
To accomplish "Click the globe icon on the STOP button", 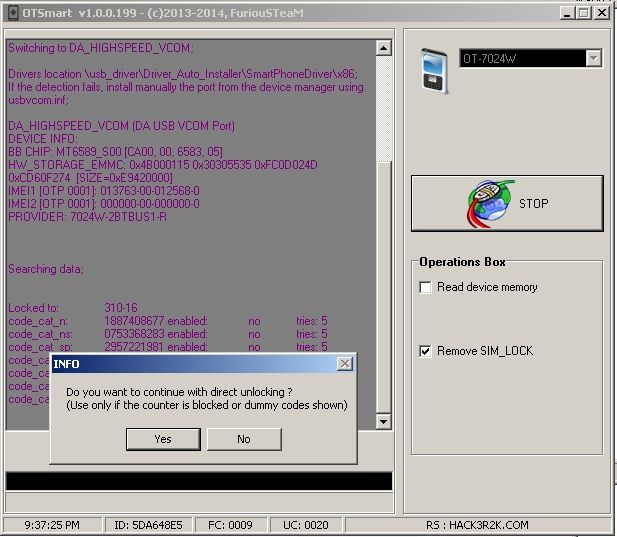I will 488,203.
